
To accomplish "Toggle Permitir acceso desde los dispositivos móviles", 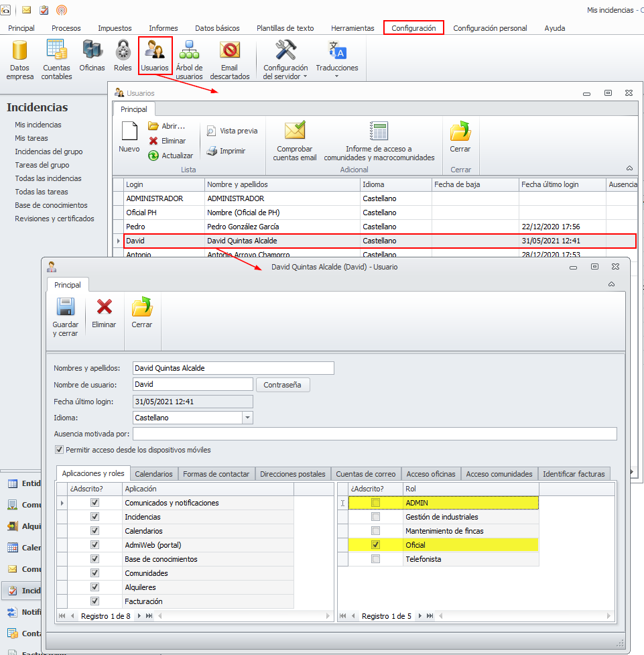I will [59, 450].
